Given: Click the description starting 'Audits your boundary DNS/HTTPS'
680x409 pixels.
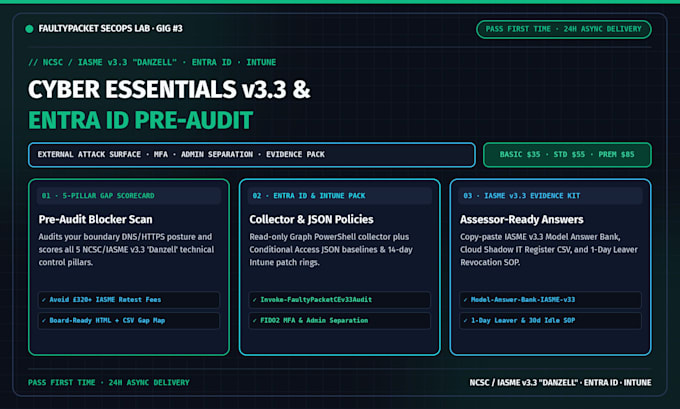Looking at the screenshot, I should pos(126,249).
